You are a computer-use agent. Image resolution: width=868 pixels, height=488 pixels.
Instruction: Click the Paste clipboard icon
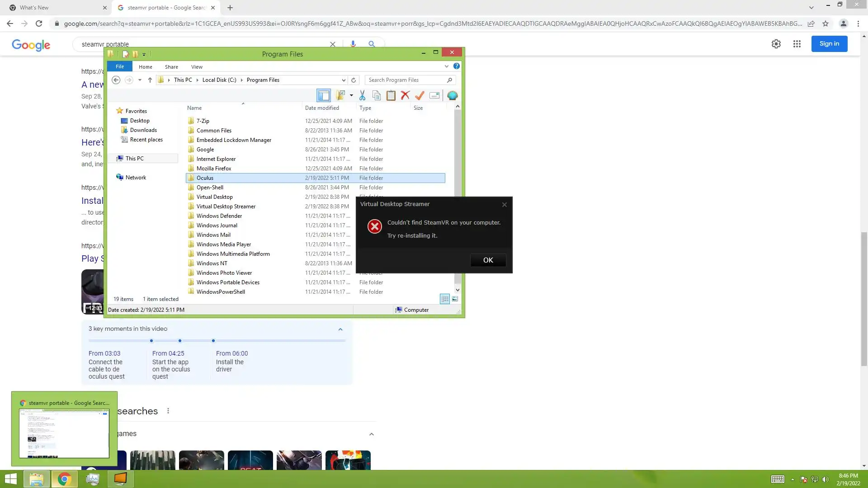point(391,95)
